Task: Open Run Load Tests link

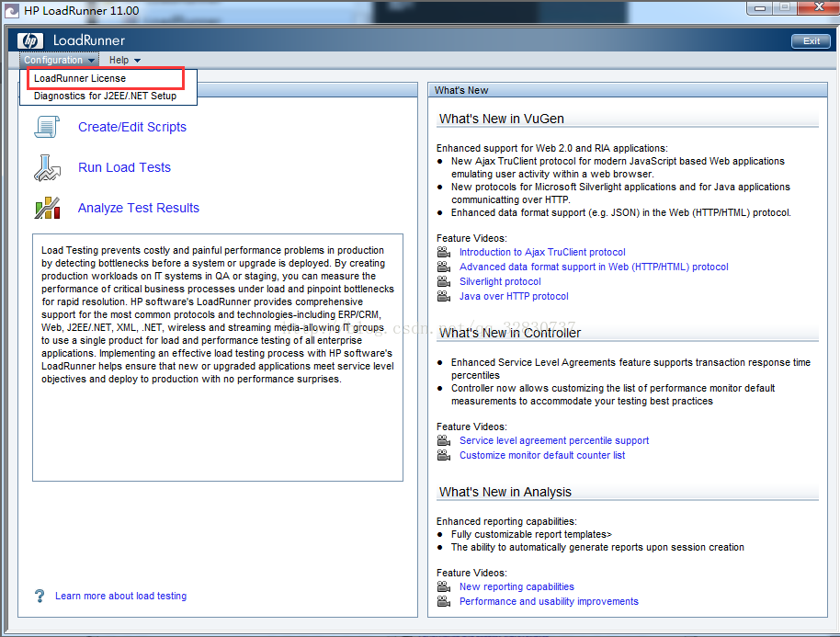Action: pos(124,167)
